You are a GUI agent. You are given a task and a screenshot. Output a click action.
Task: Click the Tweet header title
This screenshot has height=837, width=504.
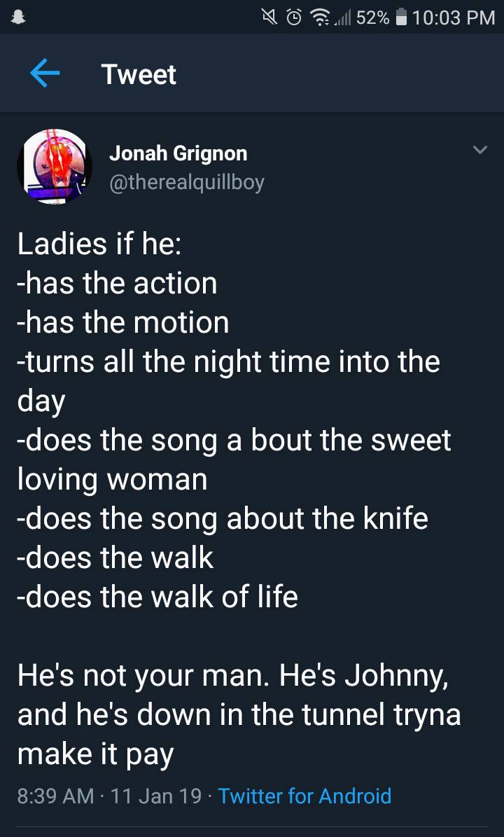[139, 74]
